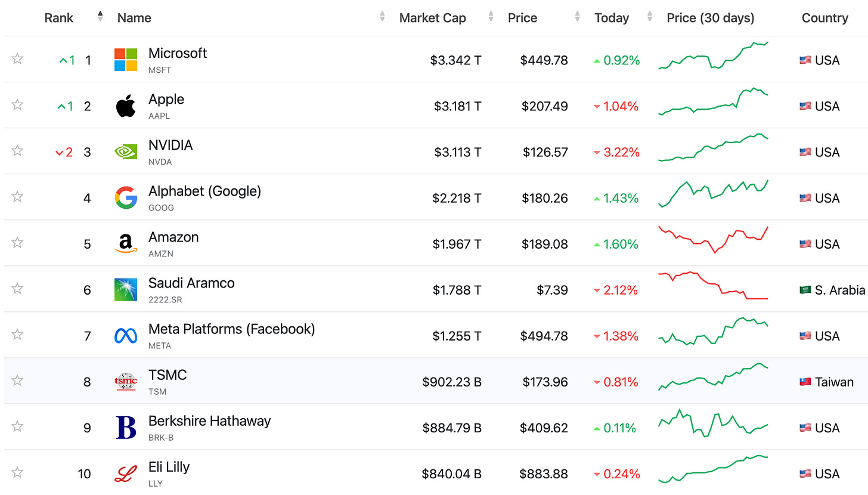The image size is (868, 495).
Task: Click Amazon's 1.60% daily change
Action: pos(621,244)
